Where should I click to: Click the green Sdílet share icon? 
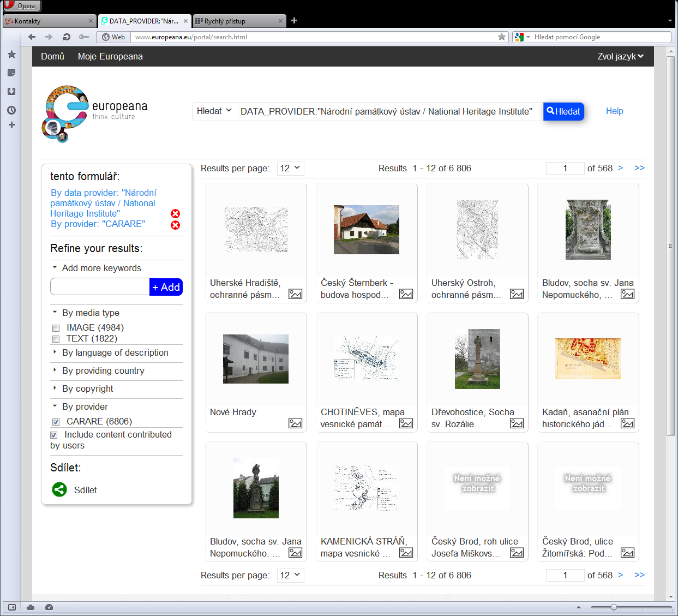59,490
